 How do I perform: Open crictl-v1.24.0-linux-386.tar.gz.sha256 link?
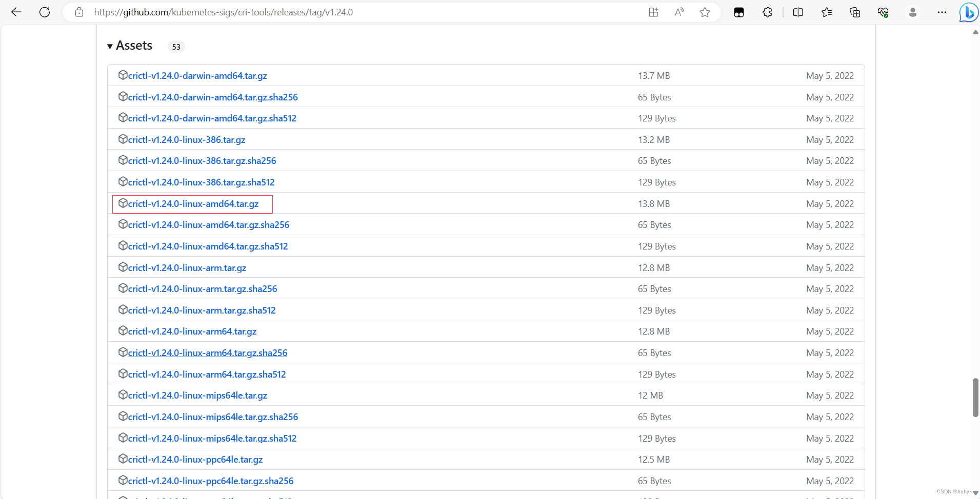[202, 161]
